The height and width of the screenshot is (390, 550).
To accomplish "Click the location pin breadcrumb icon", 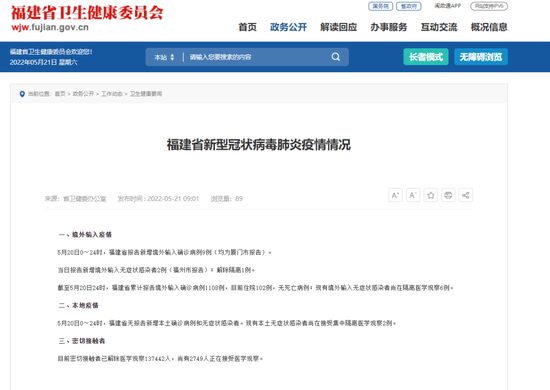I will tap(22, 94).
